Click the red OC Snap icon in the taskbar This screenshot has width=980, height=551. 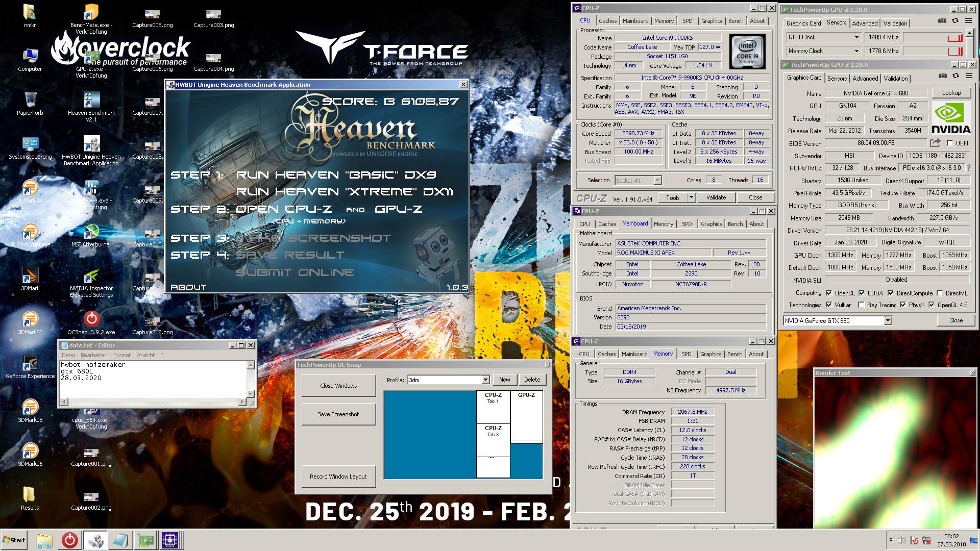(x=70, y=540)
